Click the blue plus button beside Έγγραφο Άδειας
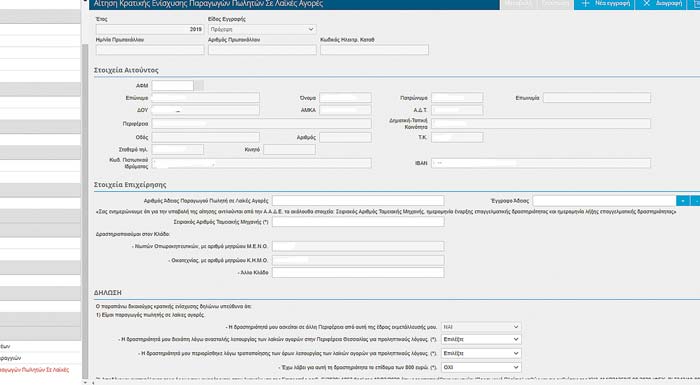 (x=683, y=201)
